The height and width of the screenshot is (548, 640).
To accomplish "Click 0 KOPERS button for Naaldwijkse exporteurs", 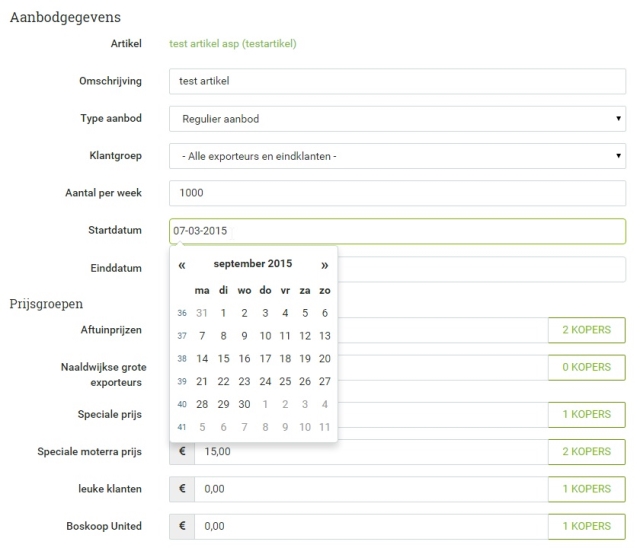I will click(586, 368).
